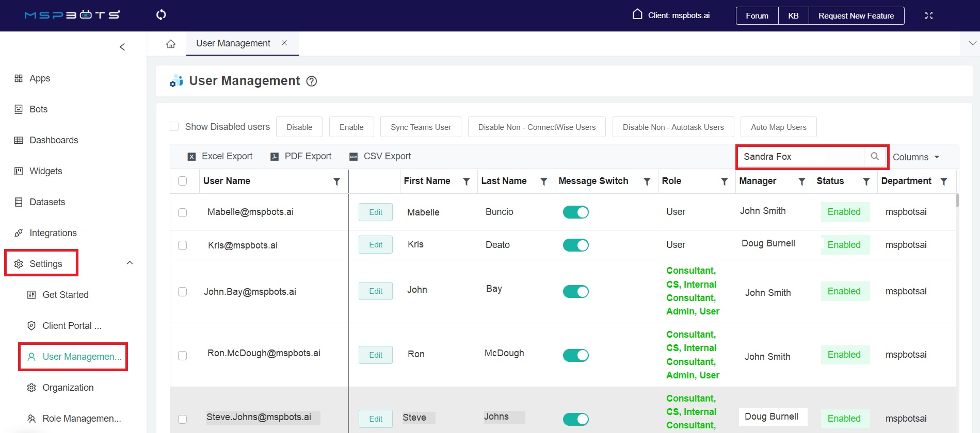The width and height of the screenshot is (980, 433).
Task: Expand the tab list chevron at top right
Action: point(972,43)
